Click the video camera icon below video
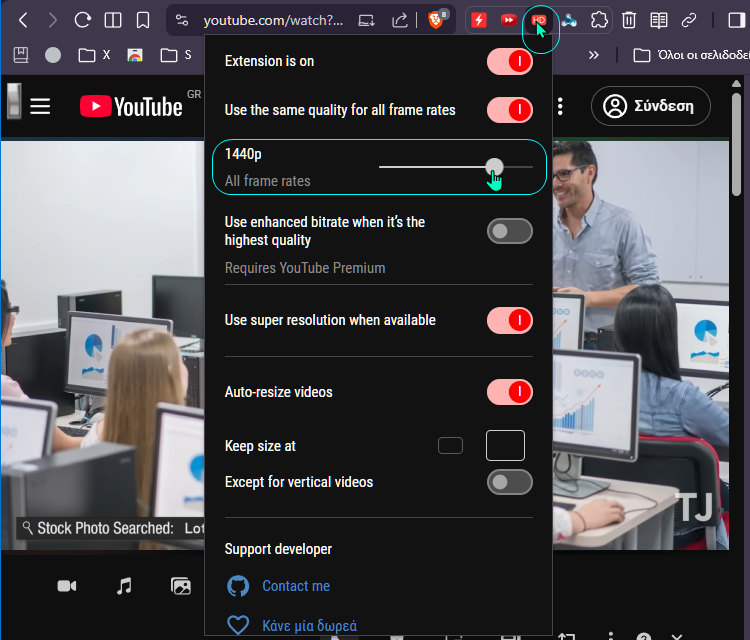Image resolution: width=750 pixels, height=640 pixels. point(67,586)
